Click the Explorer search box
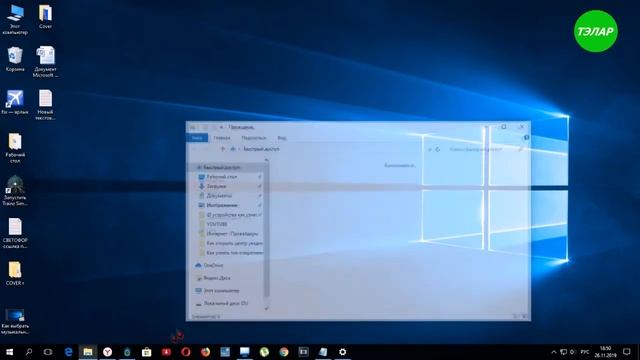 (x=486, y=149)
